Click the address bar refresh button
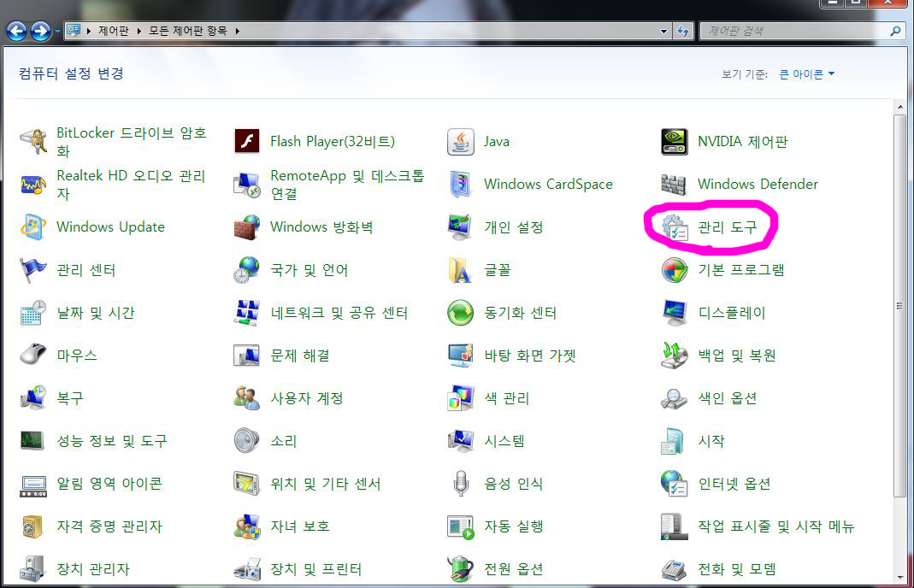Screen dimensions: 914x588 [682, 32]
